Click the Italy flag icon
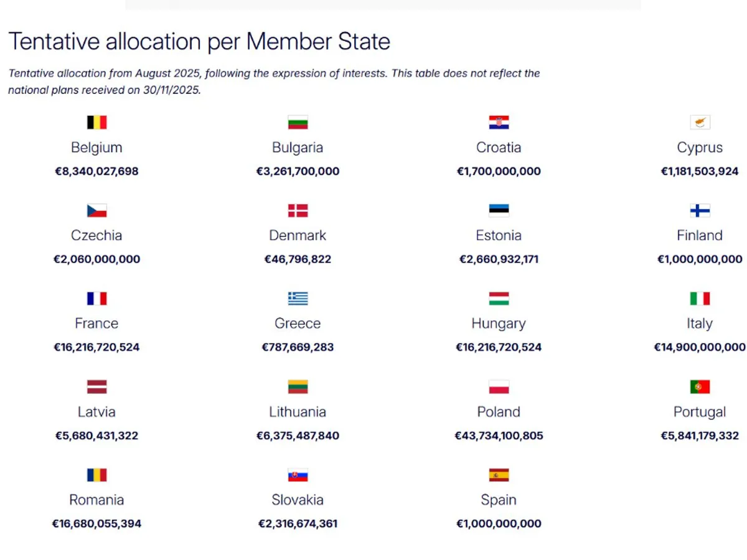747x560 pixels. (x=700, y=299)
